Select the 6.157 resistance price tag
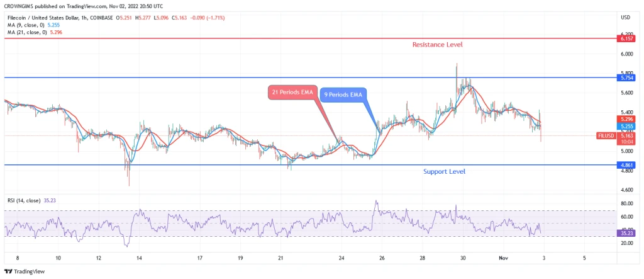Image resolution: width=644 pixels, height=279 pixels. pyautogui.click(x=626, y=38)
